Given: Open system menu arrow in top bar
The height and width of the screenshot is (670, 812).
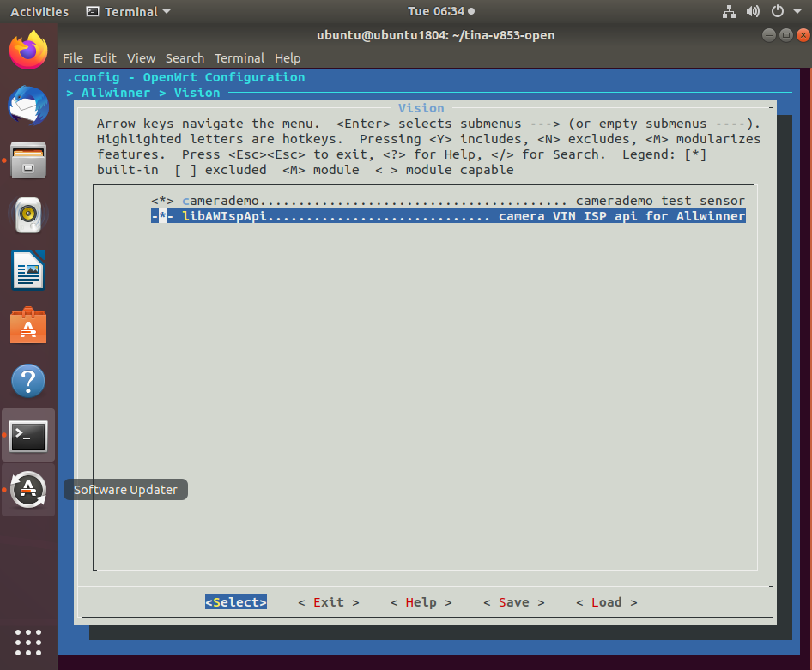Looking at the screenshot, I should (797, 11).
